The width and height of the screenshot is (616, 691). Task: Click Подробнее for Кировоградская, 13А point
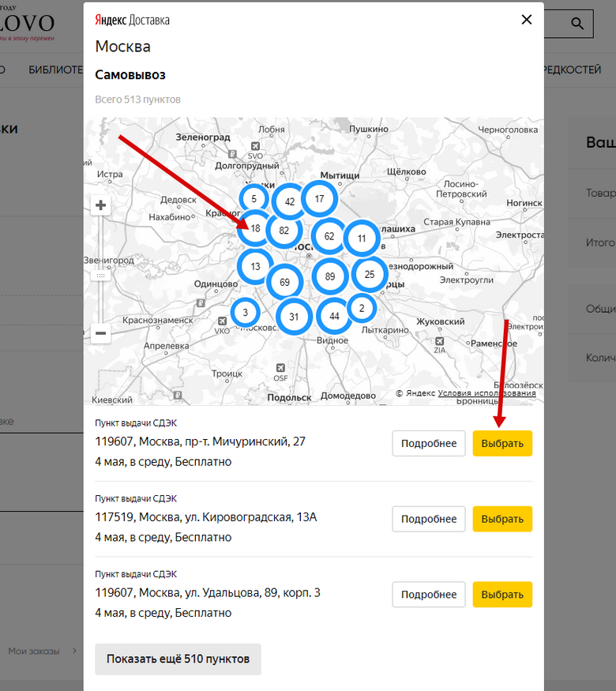pos(429,519)
